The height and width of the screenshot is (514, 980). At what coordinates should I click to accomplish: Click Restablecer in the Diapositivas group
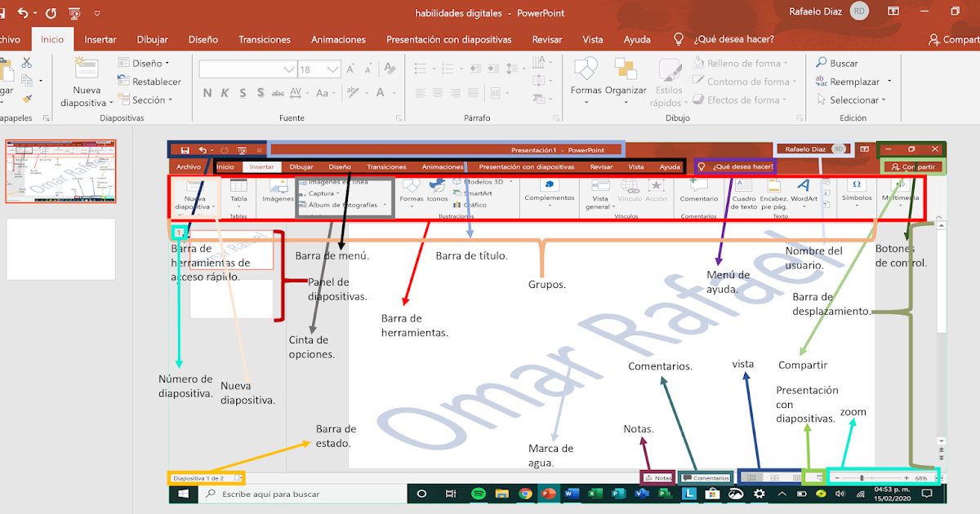pos(155,81)
